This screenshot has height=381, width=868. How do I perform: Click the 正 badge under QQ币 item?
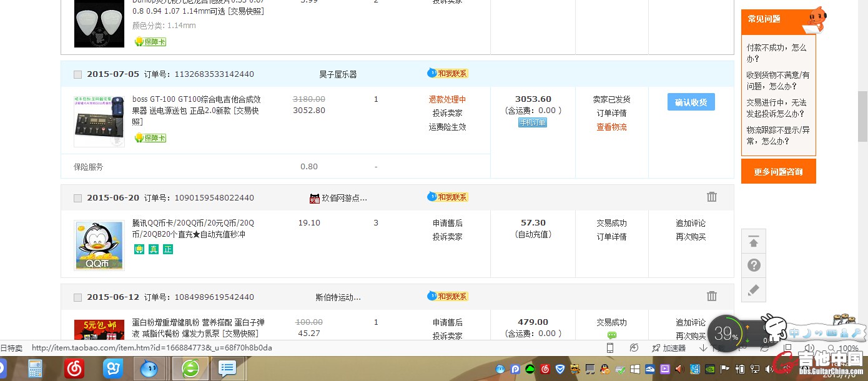pyautogui.click(x=168, y=249)
